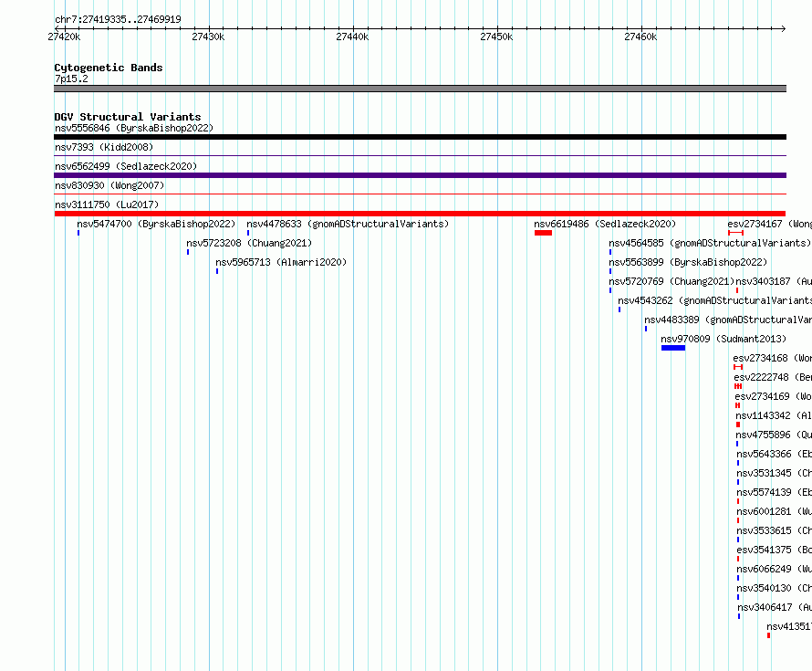
Task: Open the nsv7393 (Kidd2008) variant label
Action: pyautogui.click(x=104, y=147)
